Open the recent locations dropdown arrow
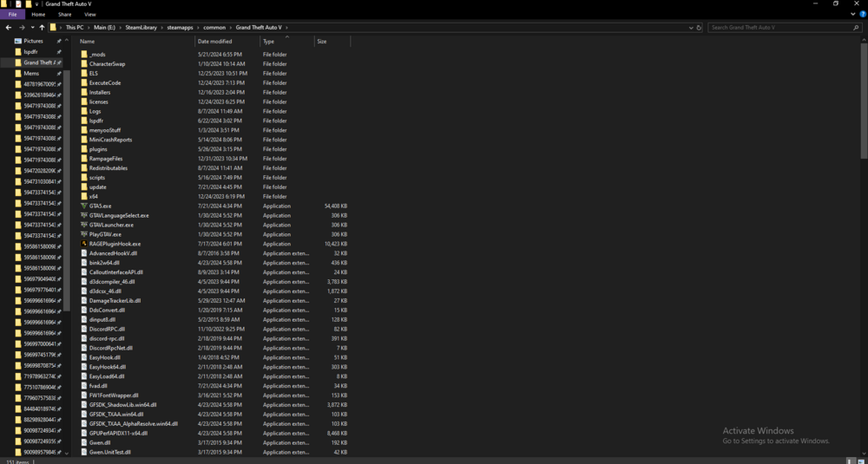The height and width of the screenshot is (464, 868). tap(33, 27)
